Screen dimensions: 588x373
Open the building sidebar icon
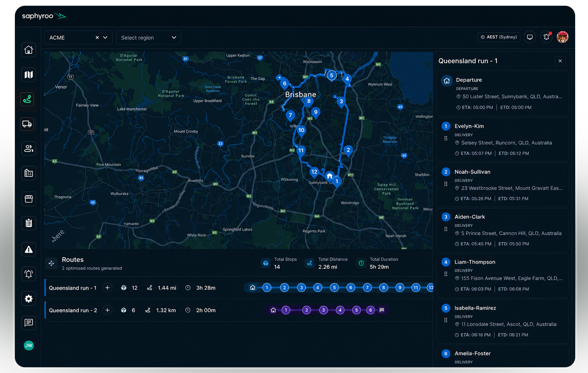pyautogui.click(x=29, y=173)
